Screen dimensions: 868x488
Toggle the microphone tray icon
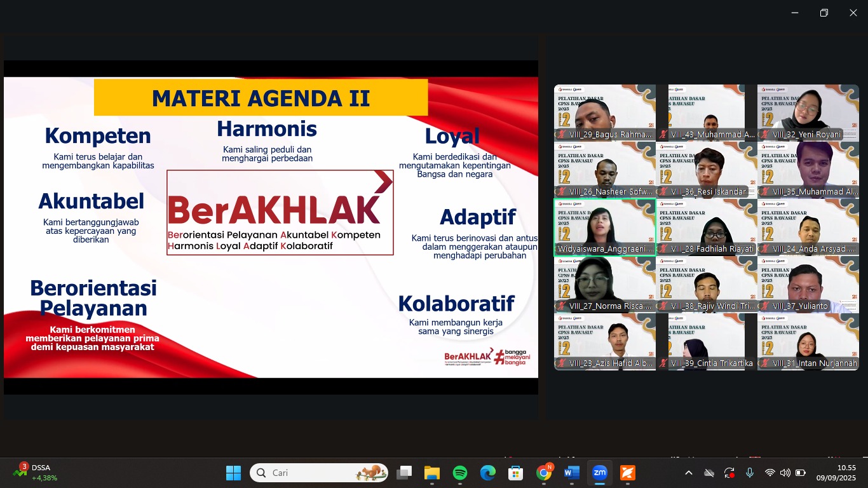(750, 473)
